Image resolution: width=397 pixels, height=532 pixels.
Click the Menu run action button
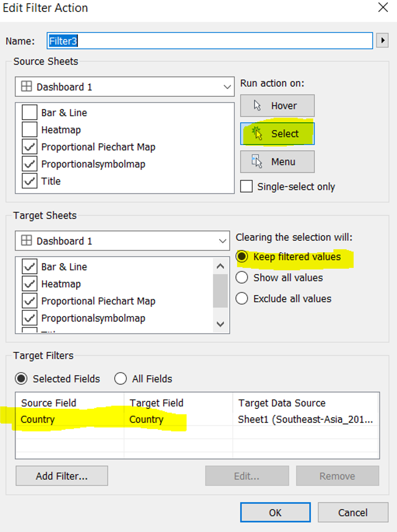point(277,162)
